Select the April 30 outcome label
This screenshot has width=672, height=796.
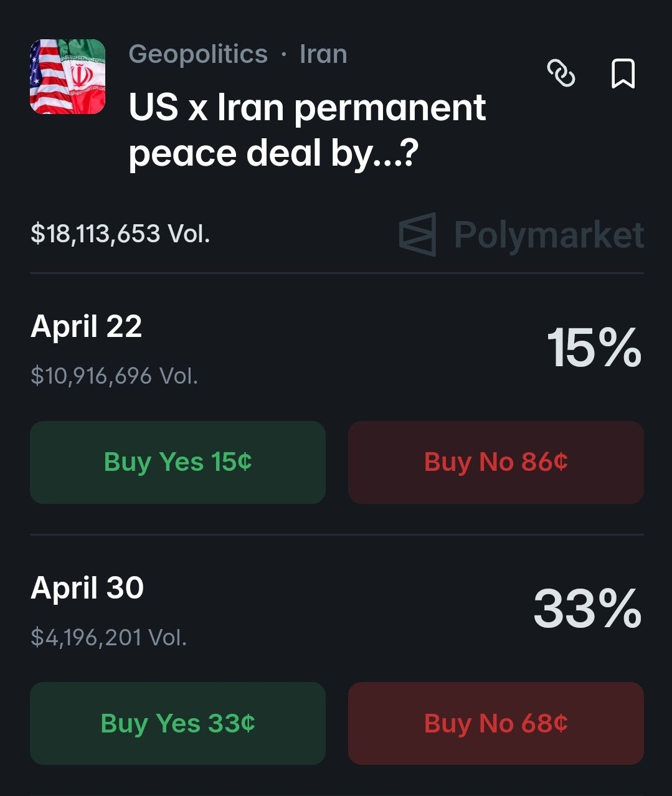[x=87, y=588]
